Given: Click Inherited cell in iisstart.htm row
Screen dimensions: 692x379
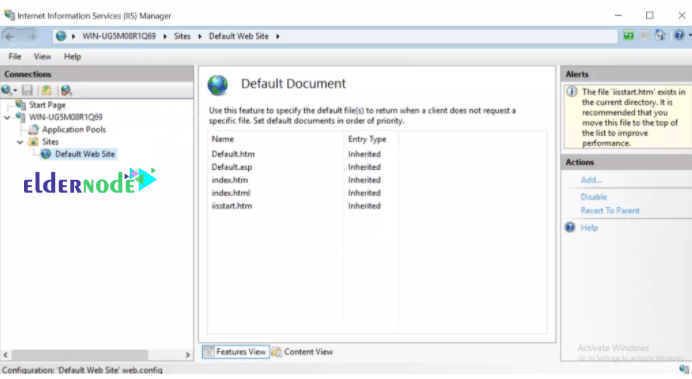Looking at the screenshot, I should click(x=364, y=206).
